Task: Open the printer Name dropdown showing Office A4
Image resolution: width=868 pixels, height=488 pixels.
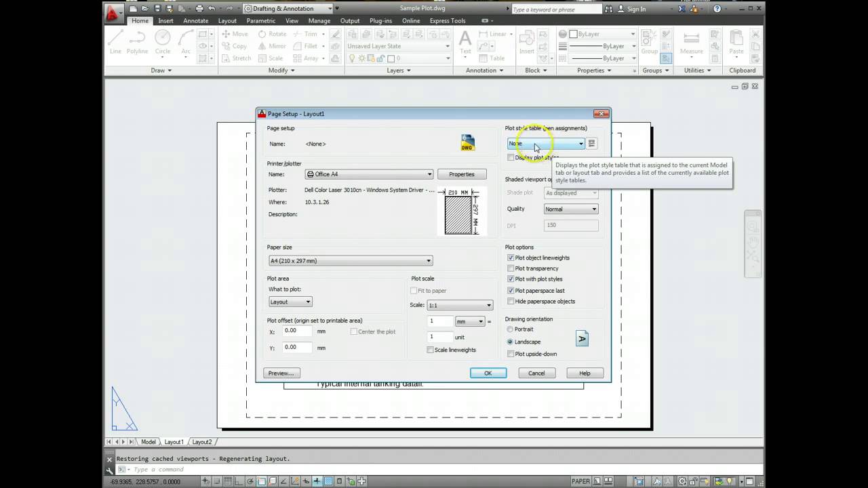Action: pos(369,174)
